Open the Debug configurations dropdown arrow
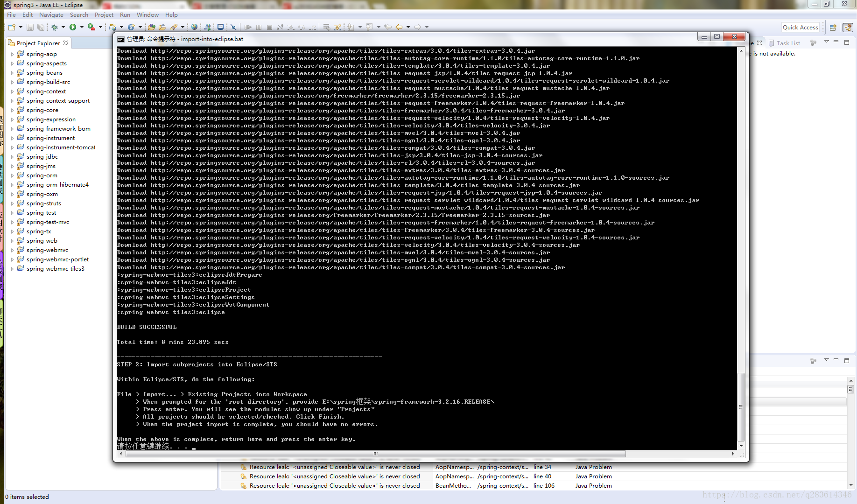This screenshot has width=857, height=504. tap(63, 27)
